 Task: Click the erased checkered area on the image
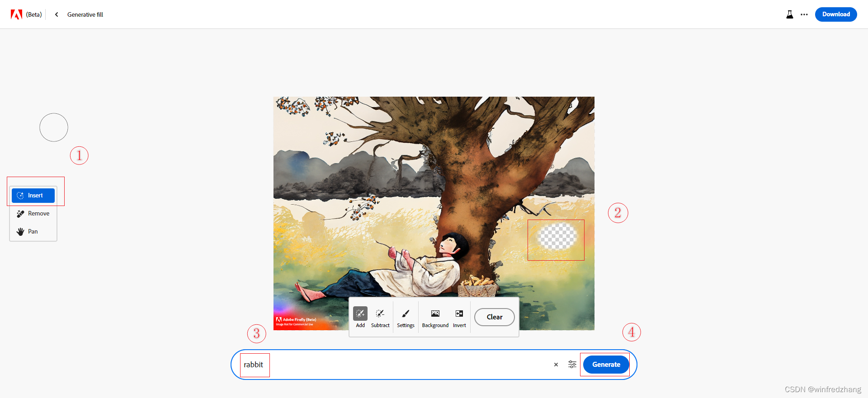[557, 236]
